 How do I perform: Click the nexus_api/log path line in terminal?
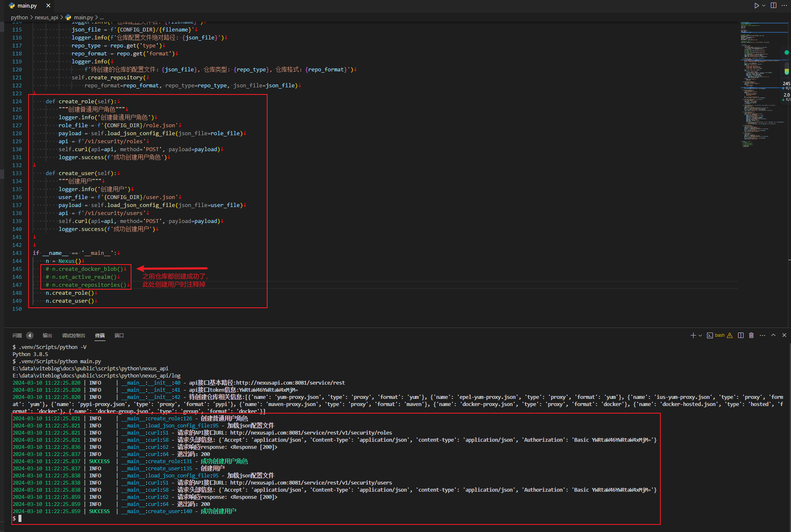coord(97,375)
